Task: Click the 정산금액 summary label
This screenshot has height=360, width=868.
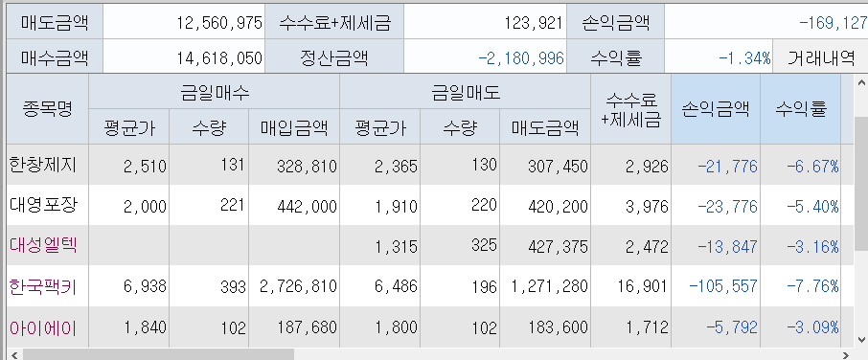Action: [x=333, y=57]
